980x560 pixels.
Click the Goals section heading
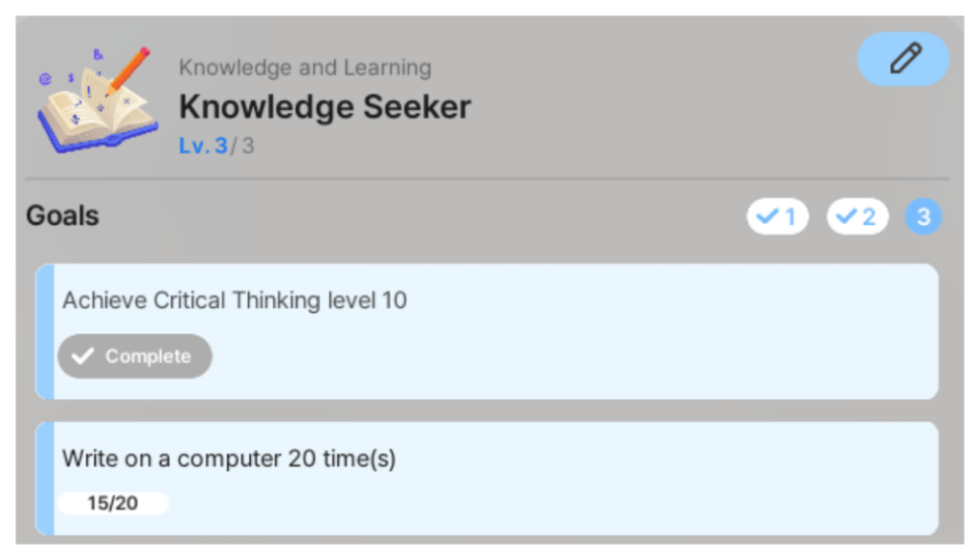click(62, 215)
